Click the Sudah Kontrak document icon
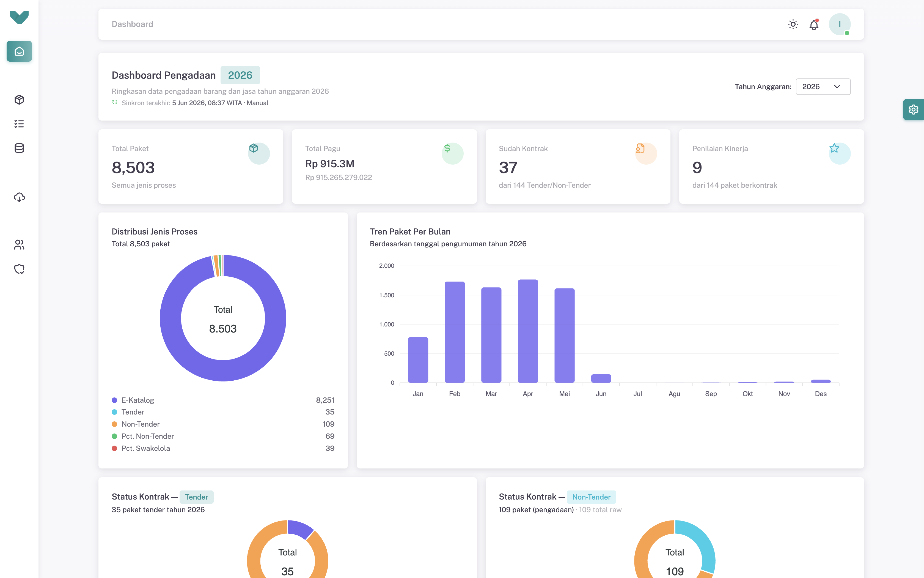 click(640, 148)
